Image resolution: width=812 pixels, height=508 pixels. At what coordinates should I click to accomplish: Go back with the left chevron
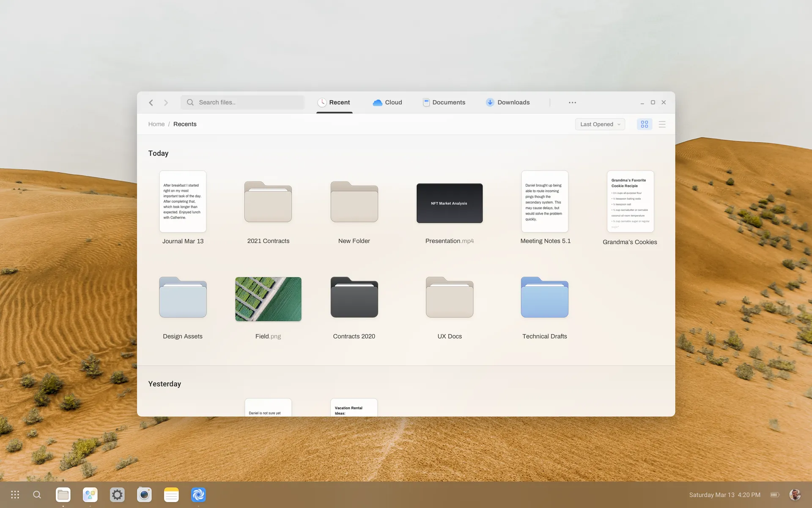[x=151, y=102]
